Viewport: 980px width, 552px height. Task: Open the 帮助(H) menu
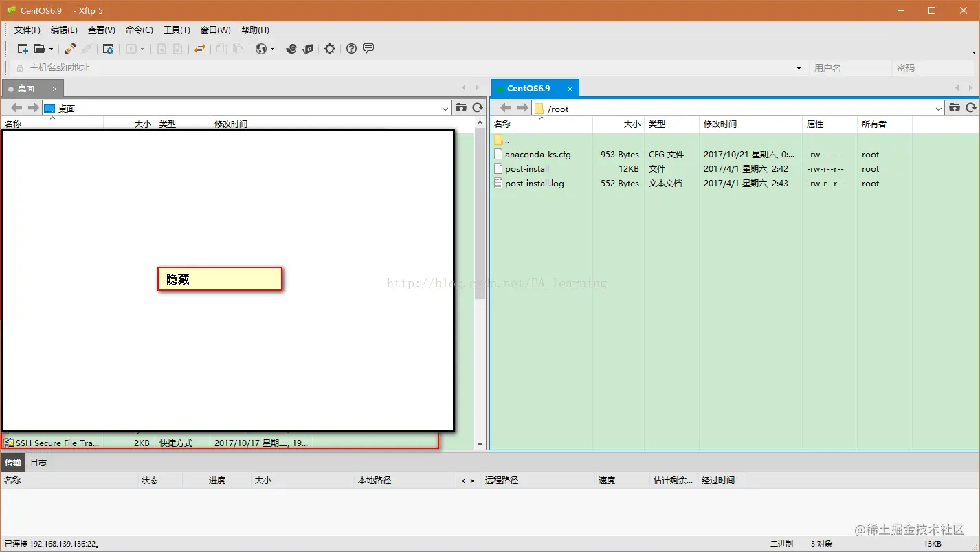(255, 30)
